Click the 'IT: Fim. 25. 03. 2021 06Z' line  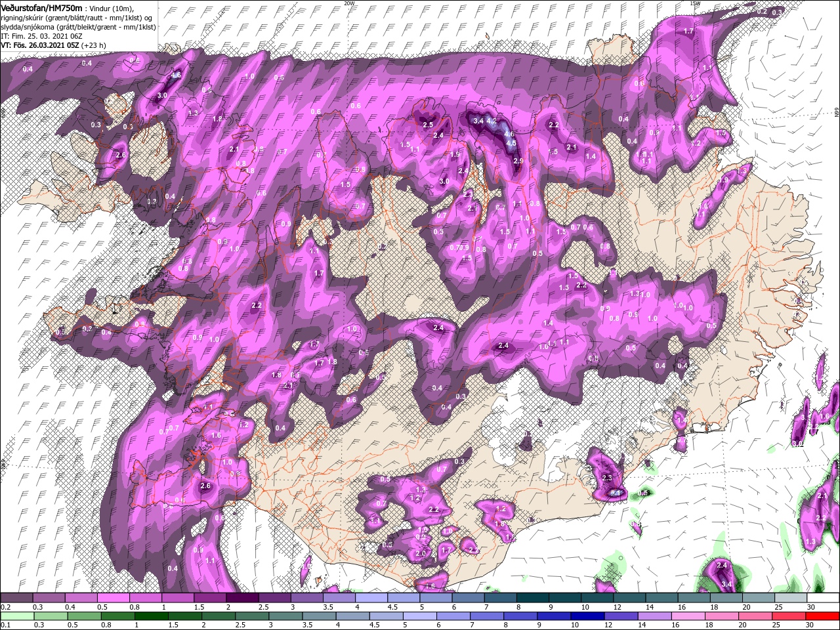coord(41,36)
